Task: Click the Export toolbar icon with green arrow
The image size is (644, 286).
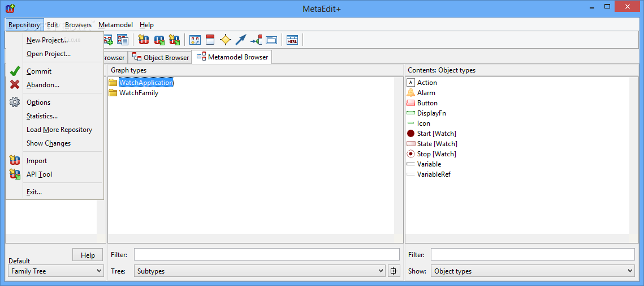Action: tap(159, 40)
